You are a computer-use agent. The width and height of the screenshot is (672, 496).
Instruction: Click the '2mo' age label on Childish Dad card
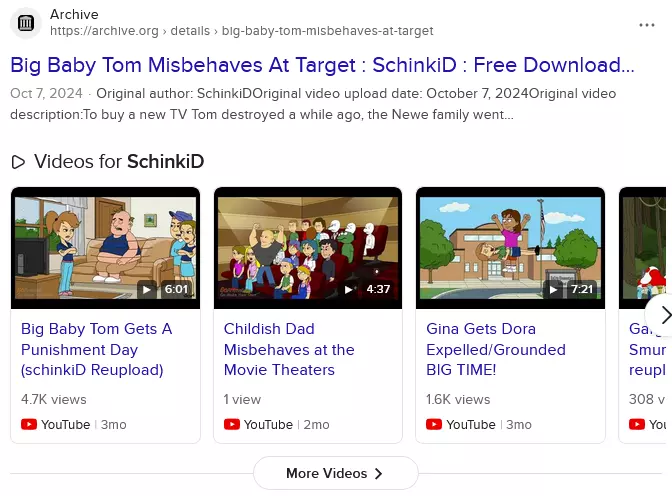[316, 425]
